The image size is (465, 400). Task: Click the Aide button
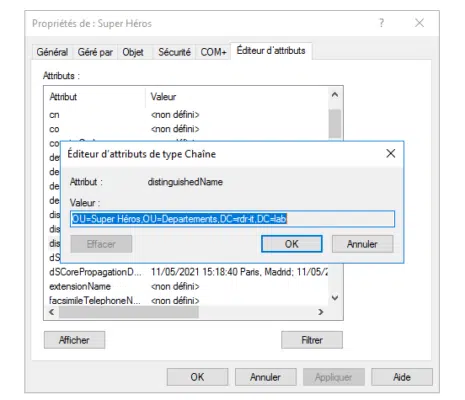402,377
